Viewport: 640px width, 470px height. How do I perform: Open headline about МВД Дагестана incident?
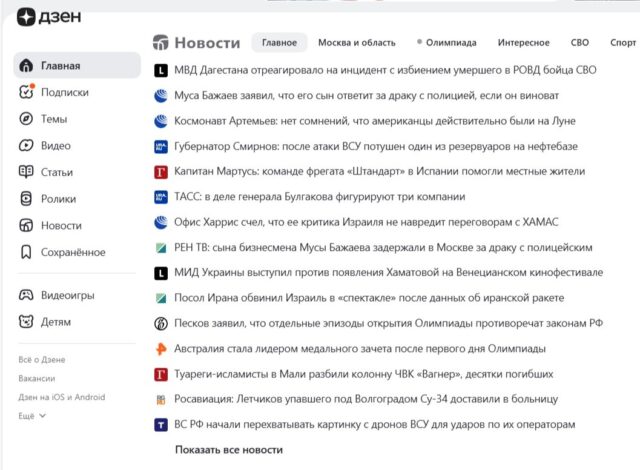point(385,70)
